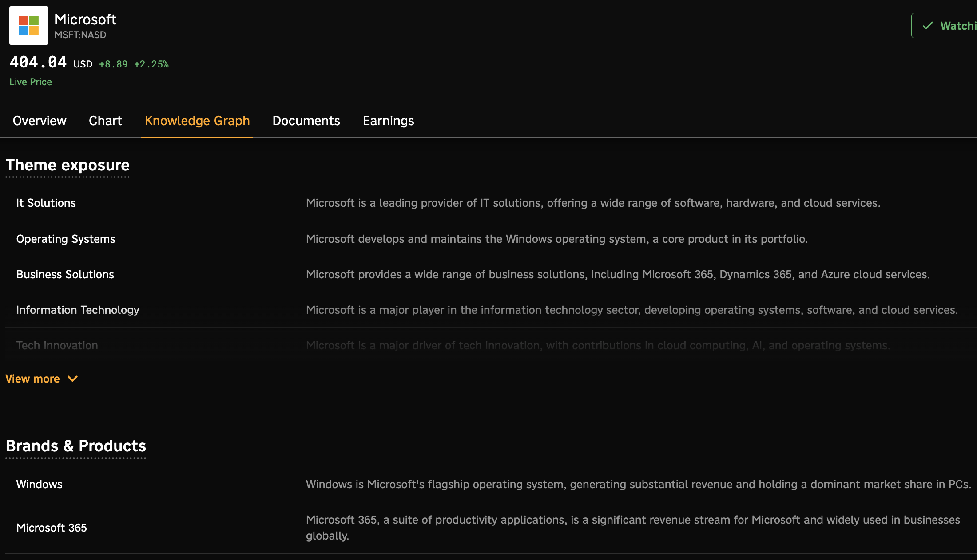
Task: Open the Earnings tab
Action: (x=388, y=121)
